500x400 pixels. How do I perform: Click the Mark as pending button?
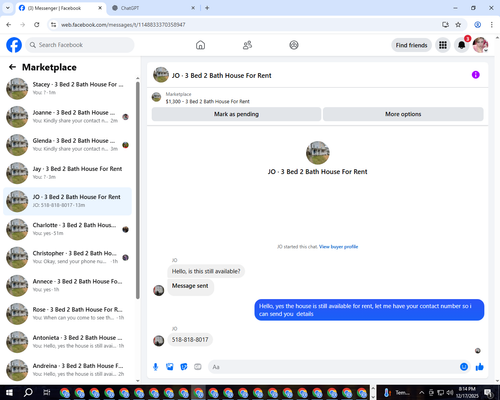tap(236, 114)
